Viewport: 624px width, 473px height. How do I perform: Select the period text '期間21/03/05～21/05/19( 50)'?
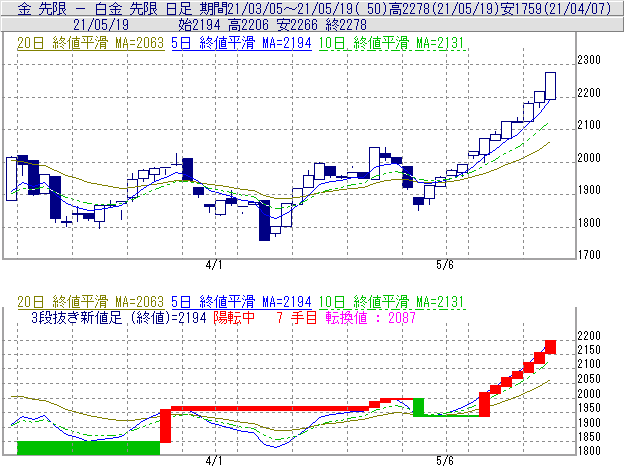[x=293, y=8]
